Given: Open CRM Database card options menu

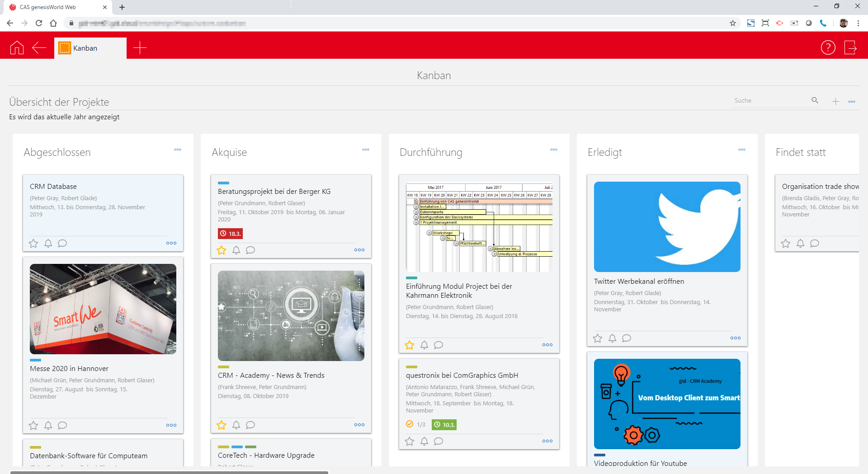Looking at the screenshot, I should (171, 243).
